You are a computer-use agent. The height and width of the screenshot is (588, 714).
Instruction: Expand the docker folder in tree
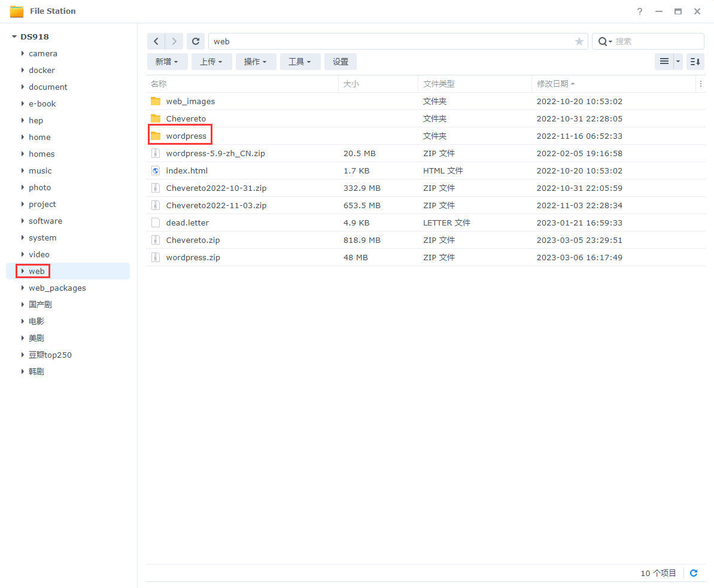(x=23, y=70)
